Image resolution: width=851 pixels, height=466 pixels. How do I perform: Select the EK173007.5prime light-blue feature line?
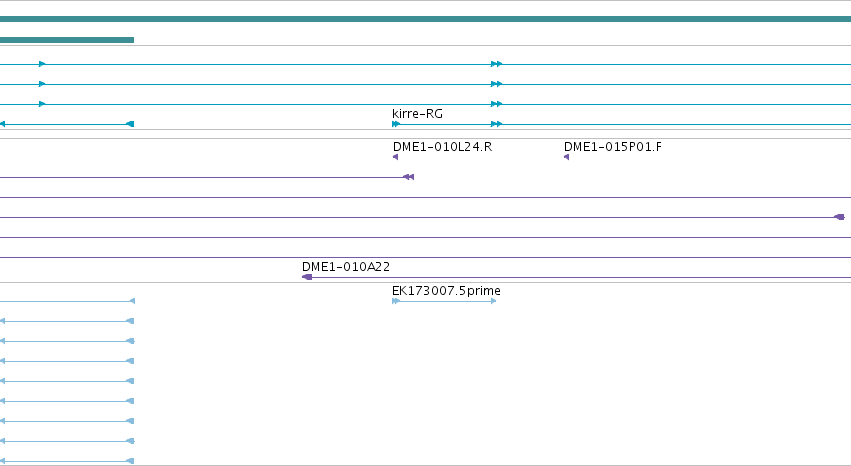pyautogui.click(x=444, y=301)
